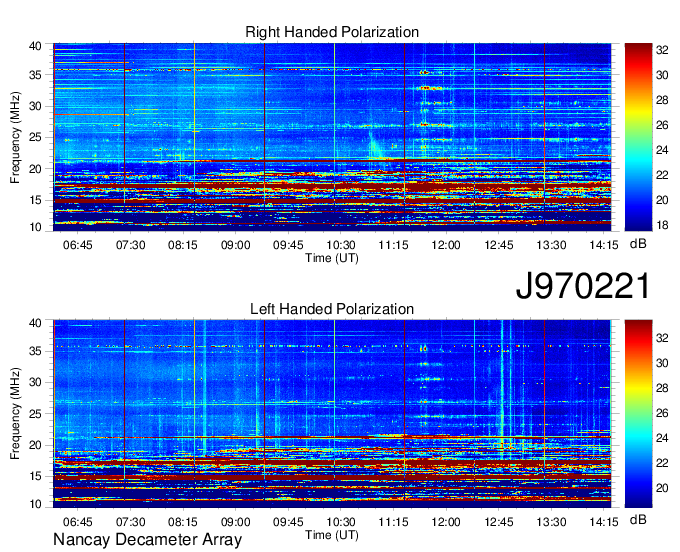Click the 25 MHz tick of Right Handed plot
The height and width of the screenshot is (552, 680).
click(x=35, y=137)
